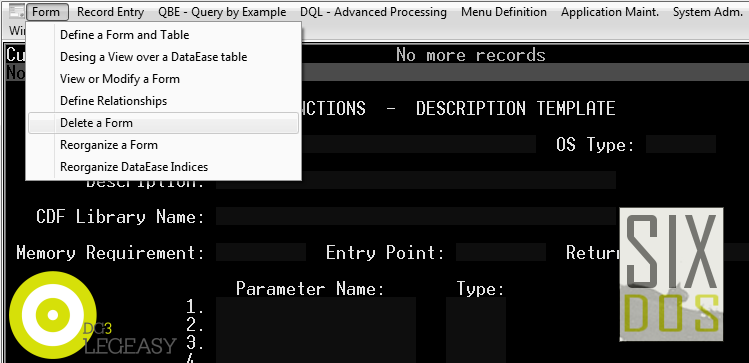Click the DG3 LegEasy circular logo

tap(53, 315)
